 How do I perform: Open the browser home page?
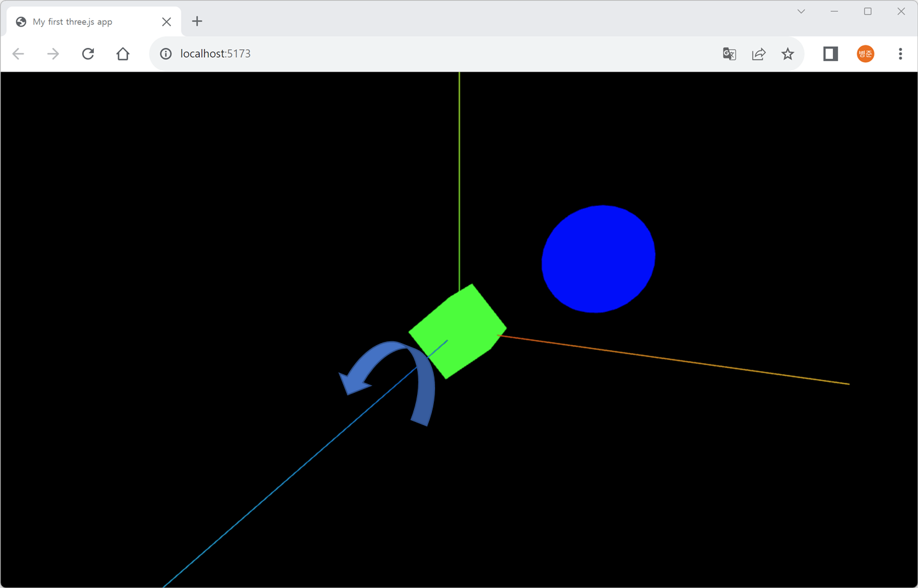[123, 54]
